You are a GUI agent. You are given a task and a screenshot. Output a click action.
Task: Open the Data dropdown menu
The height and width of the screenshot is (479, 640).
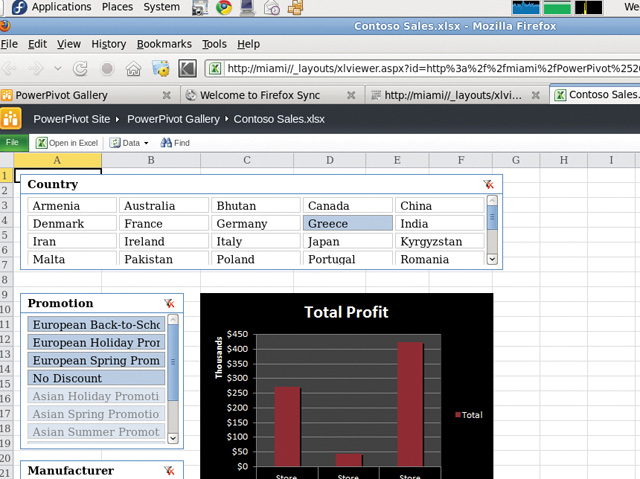point(129,143)
